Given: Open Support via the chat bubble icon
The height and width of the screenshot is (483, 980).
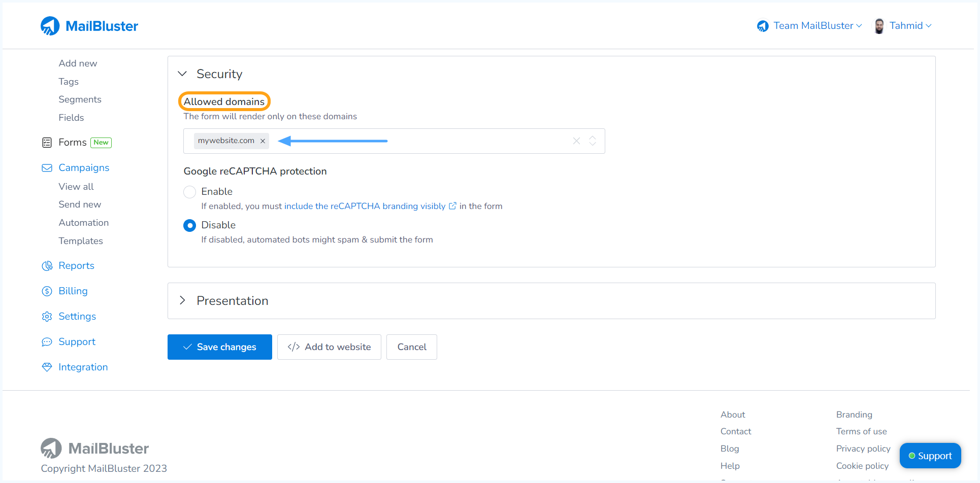Looking at the screenshot, I should pyautogui.click(x=47, y=341).
